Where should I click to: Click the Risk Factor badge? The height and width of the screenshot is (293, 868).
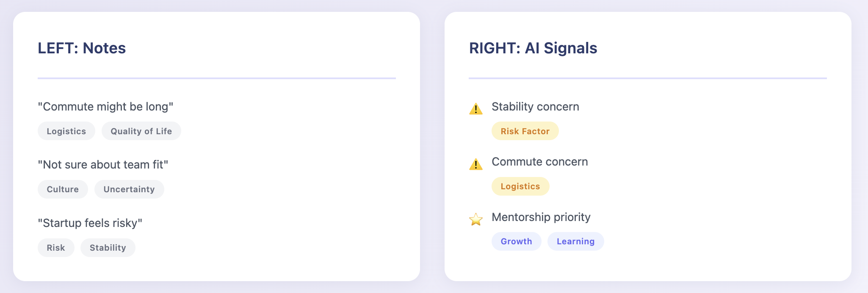pos(525,131)
